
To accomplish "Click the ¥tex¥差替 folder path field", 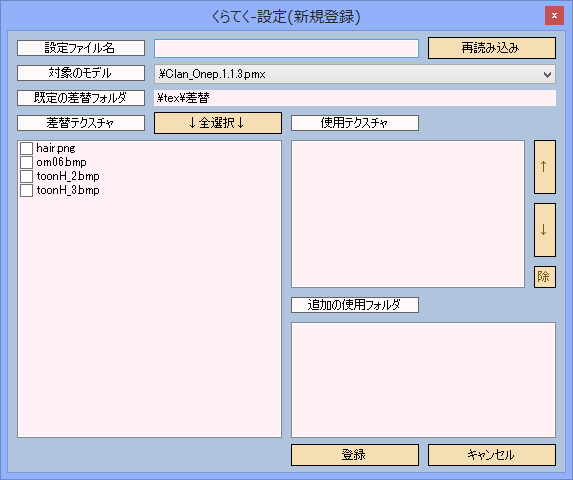I will pyautogui.click(x=355, y=98).
